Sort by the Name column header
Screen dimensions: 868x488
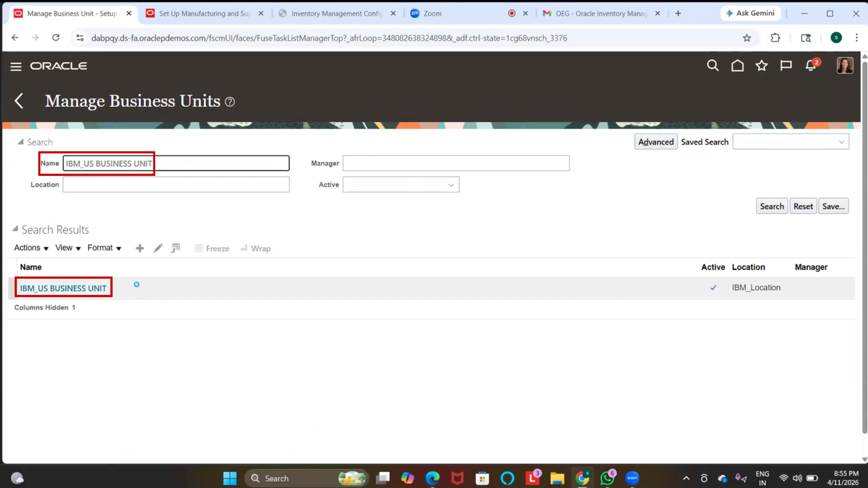point(31,267)
